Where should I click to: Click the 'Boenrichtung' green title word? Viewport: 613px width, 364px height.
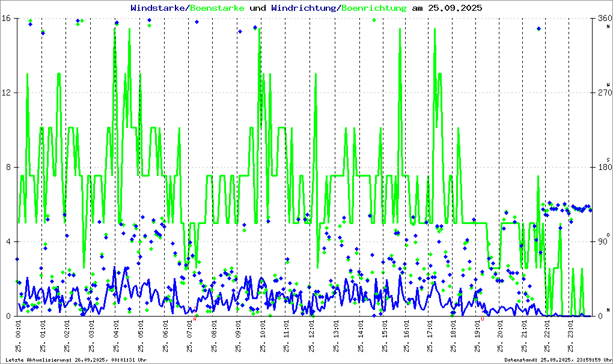point(374,8)
